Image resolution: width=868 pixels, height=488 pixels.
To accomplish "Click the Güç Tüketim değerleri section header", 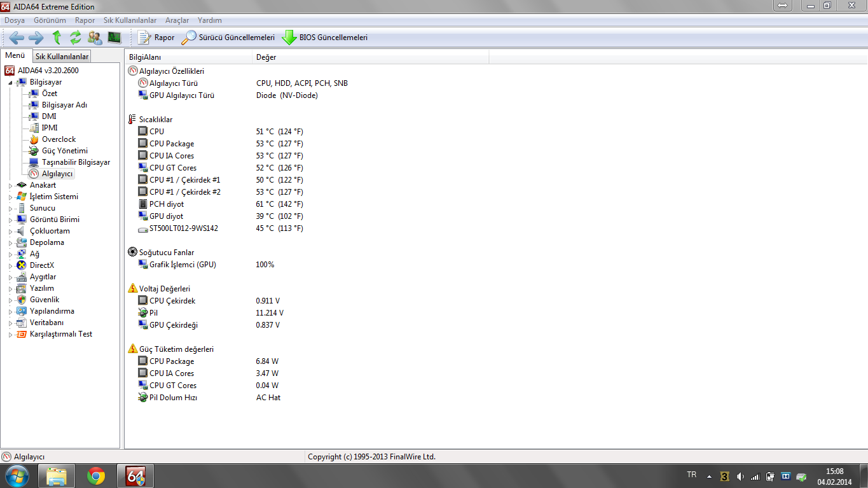I will click(x=171, y=349).
